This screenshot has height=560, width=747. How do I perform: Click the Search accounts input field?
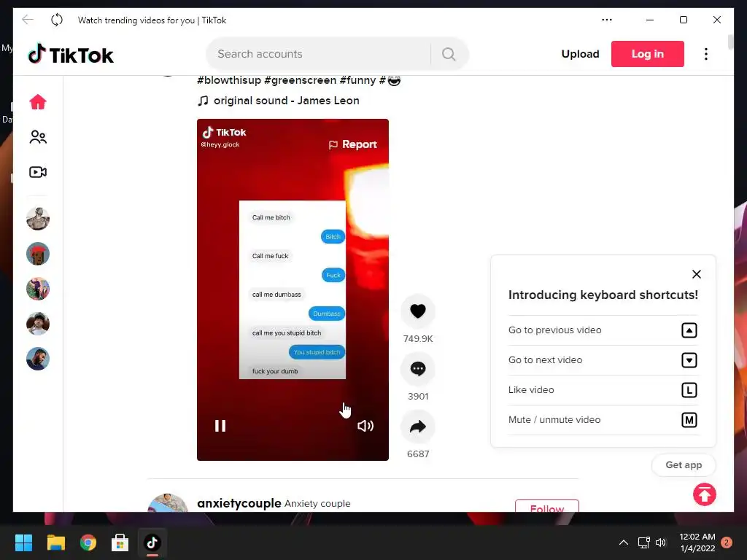tap(320, 54)
